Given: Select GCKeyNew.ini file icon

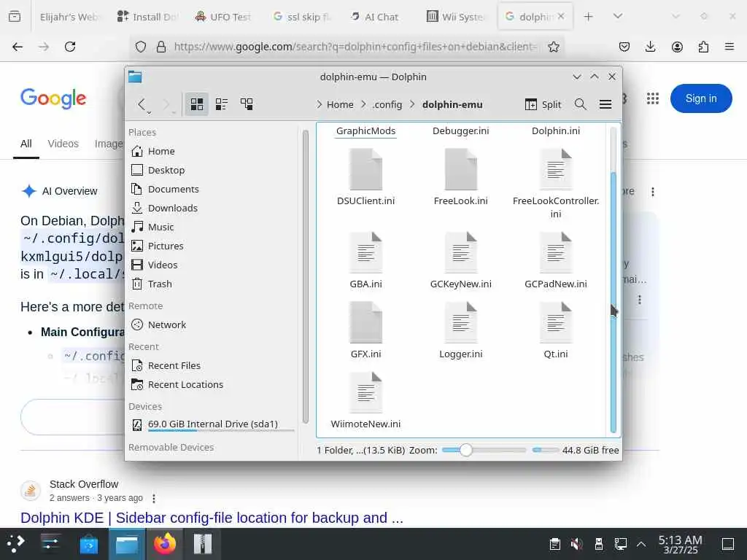Looking at the screenshot, I should coord(461,252).
